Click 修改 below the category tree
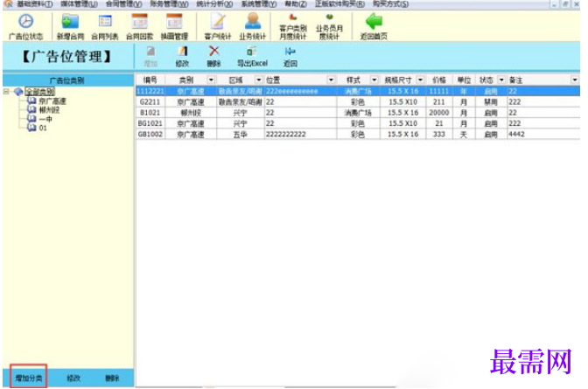Screen dimensions: 588x389 point(73,379)
